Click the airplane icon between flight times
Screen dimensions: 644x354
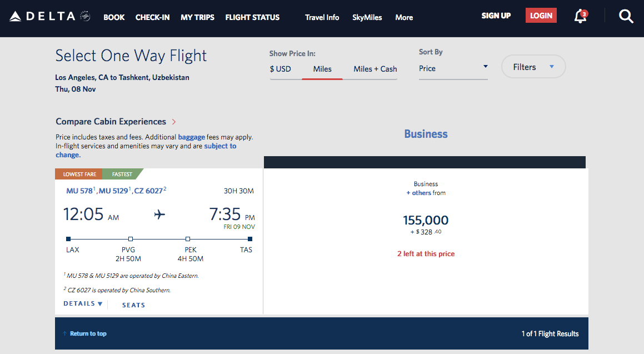pyautogui.click(x=160, y=214)
